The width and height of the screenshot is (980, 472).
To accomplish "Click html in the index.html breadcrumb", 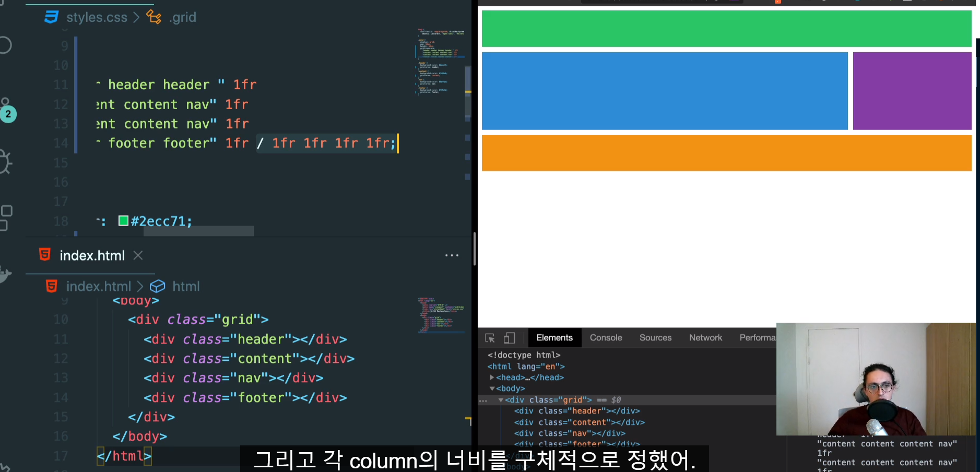I will tap(186, 286).
